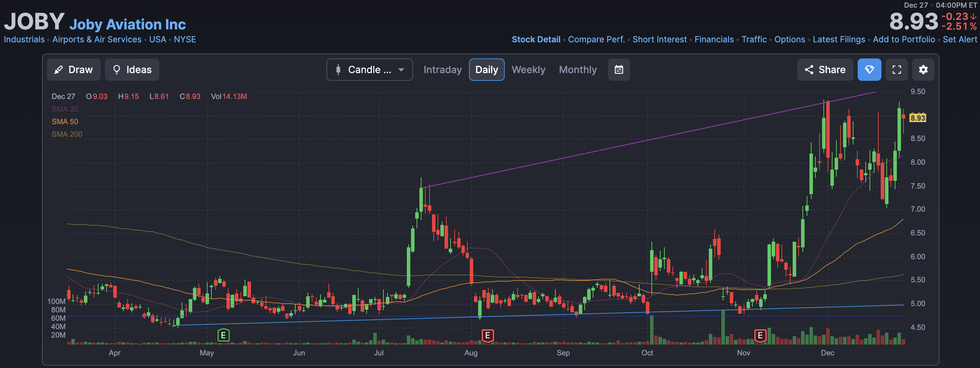980x368 pixels.
Task: Click Set Alert link
Action: tap(959, 40)
